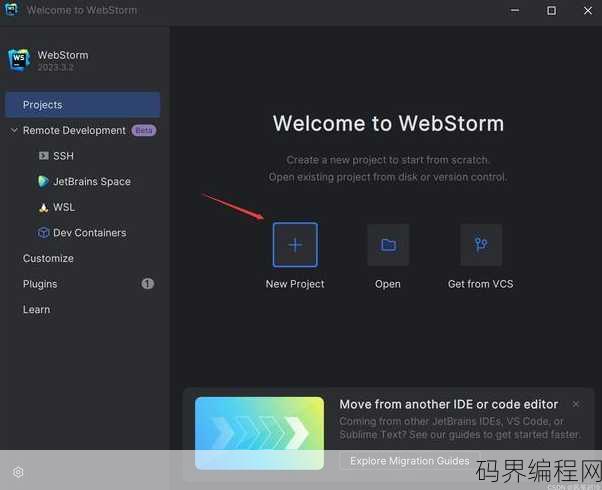Click the WSL penguin icon
The width and height of the screenshot is (602, 490).
point(43,208)
